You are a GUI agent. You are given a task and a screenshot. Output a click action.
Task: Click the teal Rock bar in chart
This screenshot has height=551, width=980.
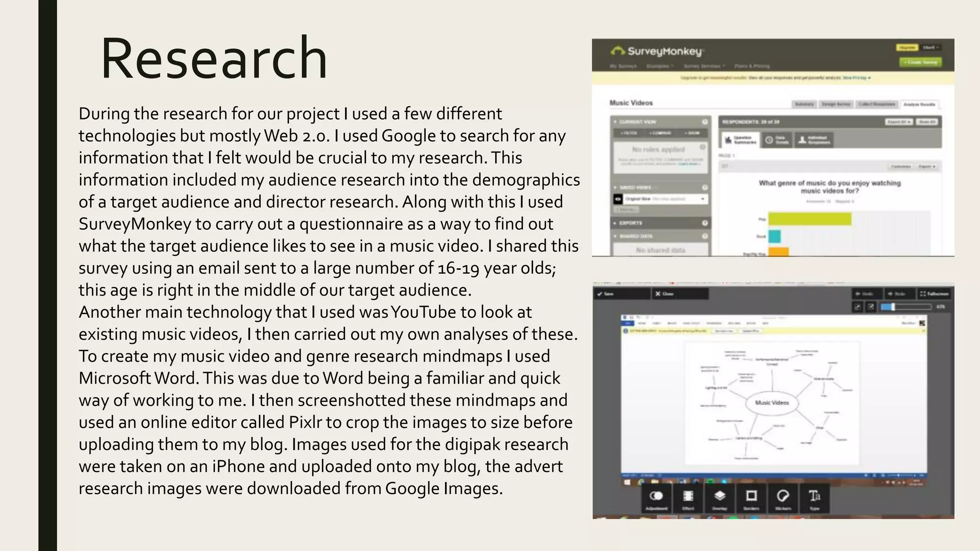click(775, 236)
